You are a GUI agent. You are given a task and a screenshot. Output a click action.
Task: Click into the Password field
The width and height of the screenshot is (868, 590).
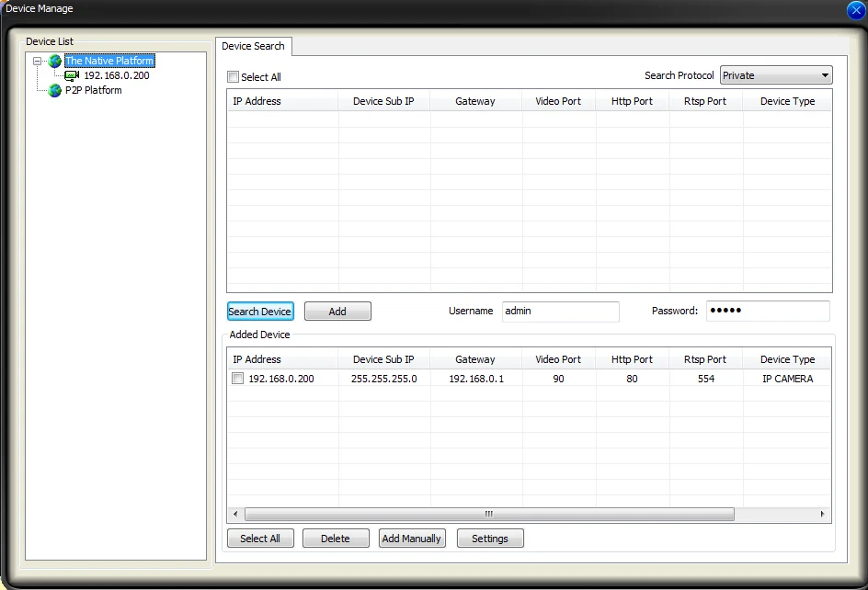coord(768,311)
